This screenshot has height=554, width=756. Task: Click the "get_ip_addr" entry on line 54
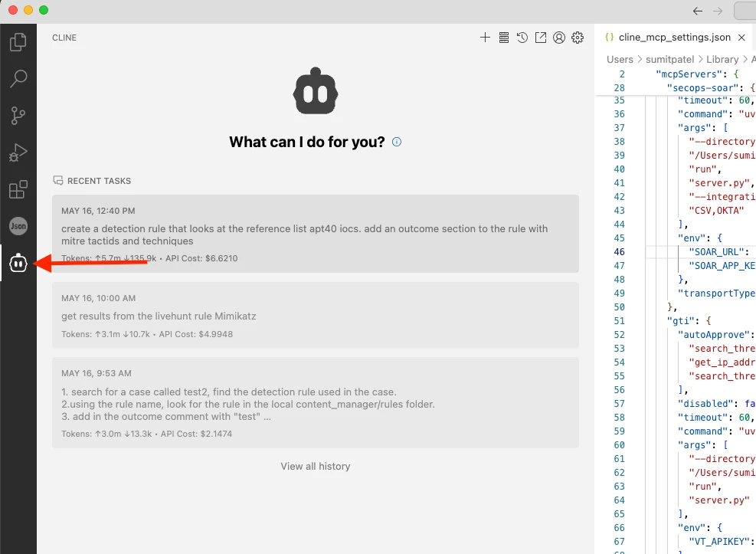point(722,362)
